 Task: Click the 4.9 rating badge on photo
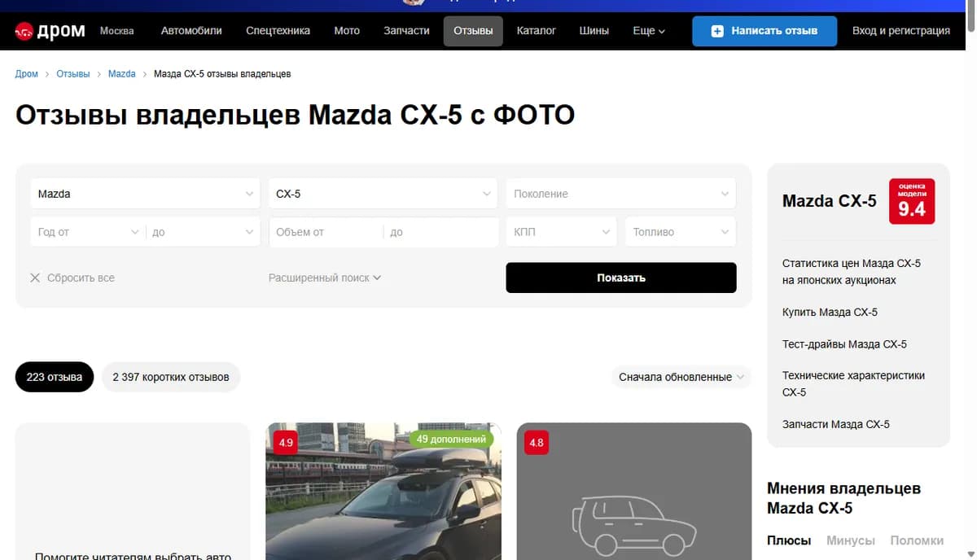coord(286,443)
